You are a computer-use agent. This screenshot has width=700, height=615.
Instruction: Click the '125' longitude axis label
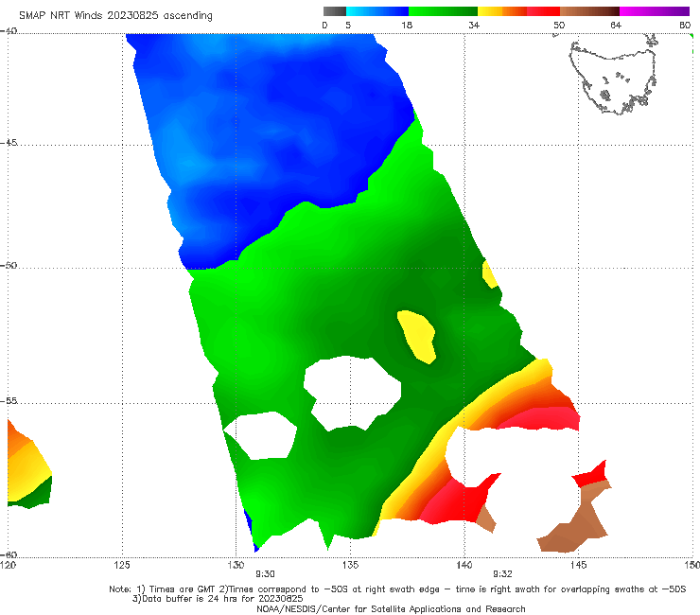point(122,565)
